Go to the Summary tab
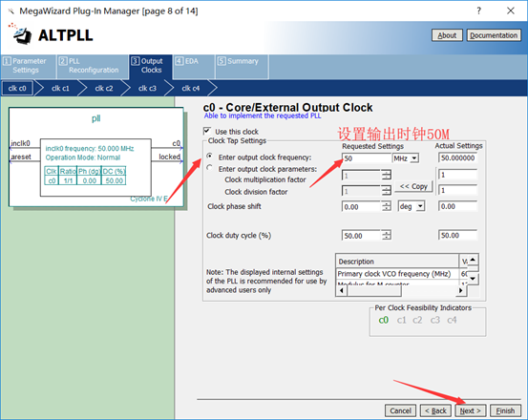Screen dimensions: 528x420 pyautogui.click(x=242, y=66)
